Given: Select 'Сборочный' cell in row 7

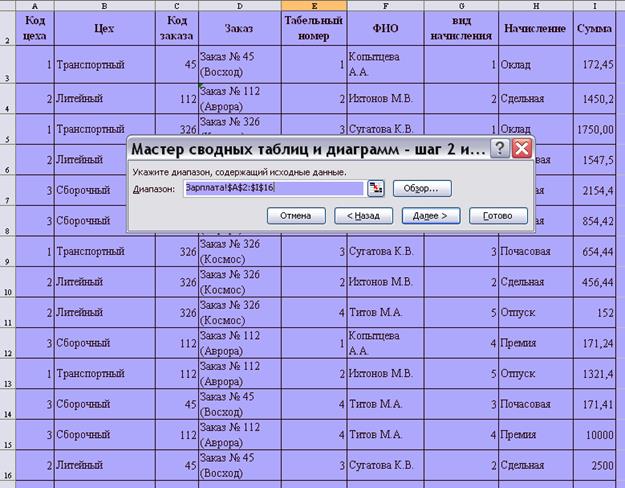Looking at the screenshot, I should click(x=90, y=191).
